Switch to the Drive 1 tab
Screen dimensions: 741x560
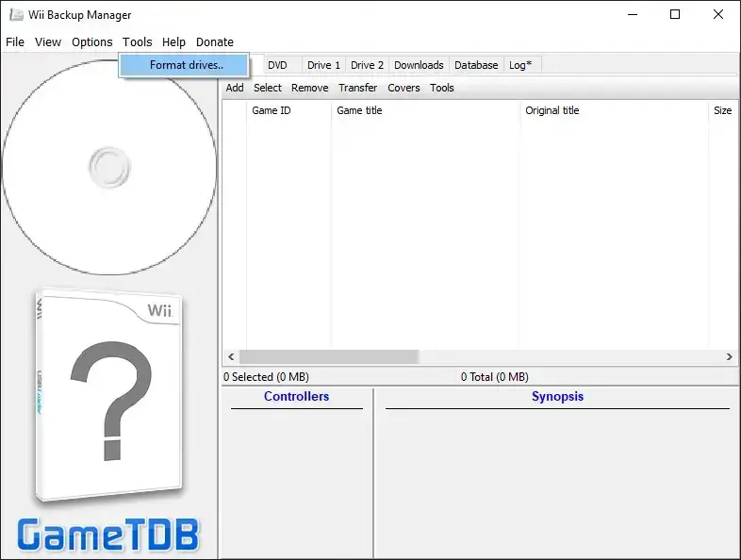pos(323,65)
